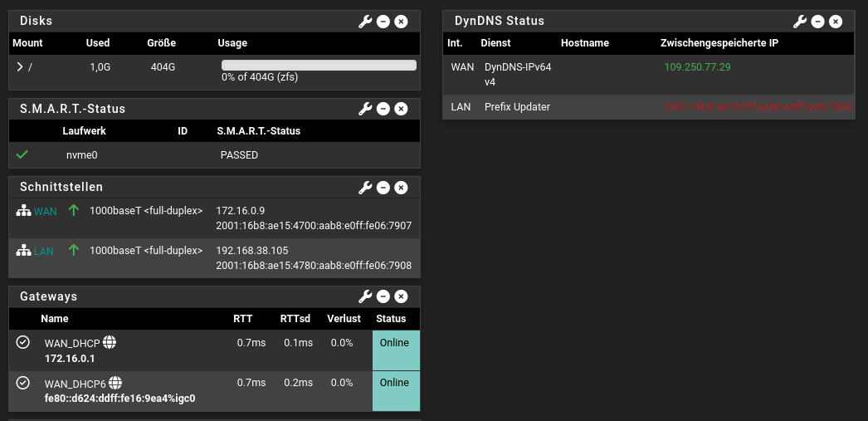Image resolution: width=868 pixels, height=421 pixels.
Task: Configure Schnittstellen widget via wrench icon
Action: [365, 188]
